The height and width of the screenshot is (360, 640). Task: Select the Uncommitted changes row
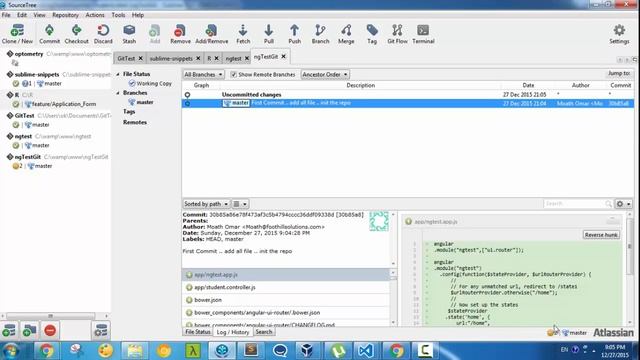click(x=408, y=94)
